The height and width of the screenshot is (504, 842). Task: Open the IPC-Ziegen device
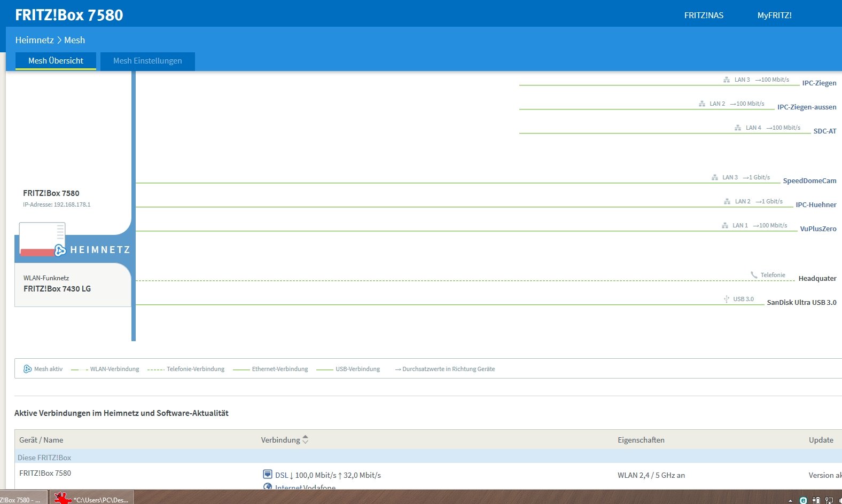click(819, 83)
